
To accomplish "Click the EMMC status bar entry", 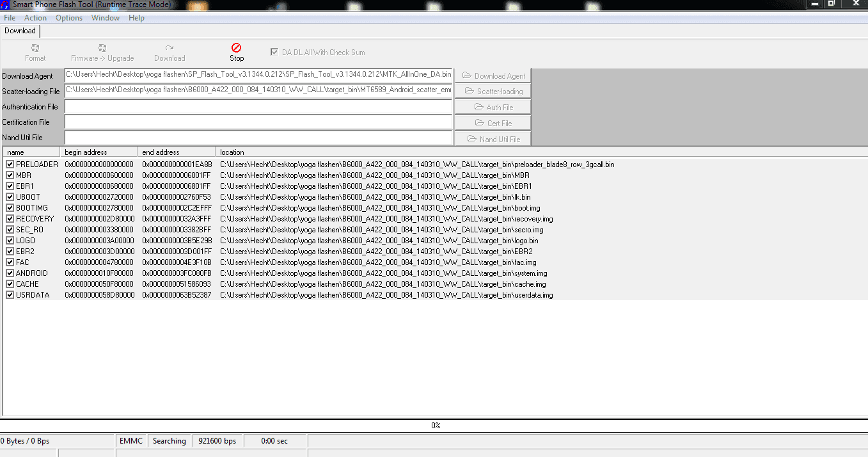I will [131, 441].
